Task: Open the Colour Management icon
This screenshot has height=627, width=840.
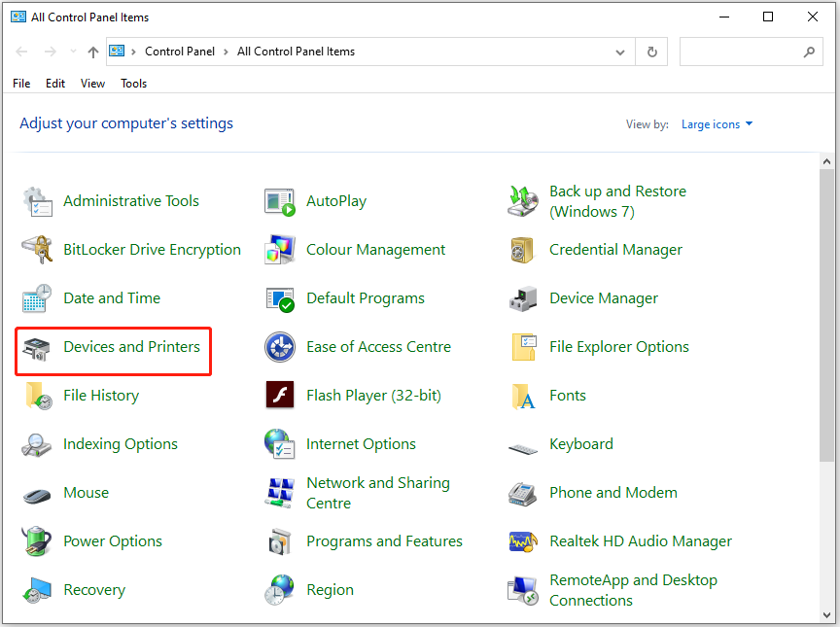Action: coord(280,250)
